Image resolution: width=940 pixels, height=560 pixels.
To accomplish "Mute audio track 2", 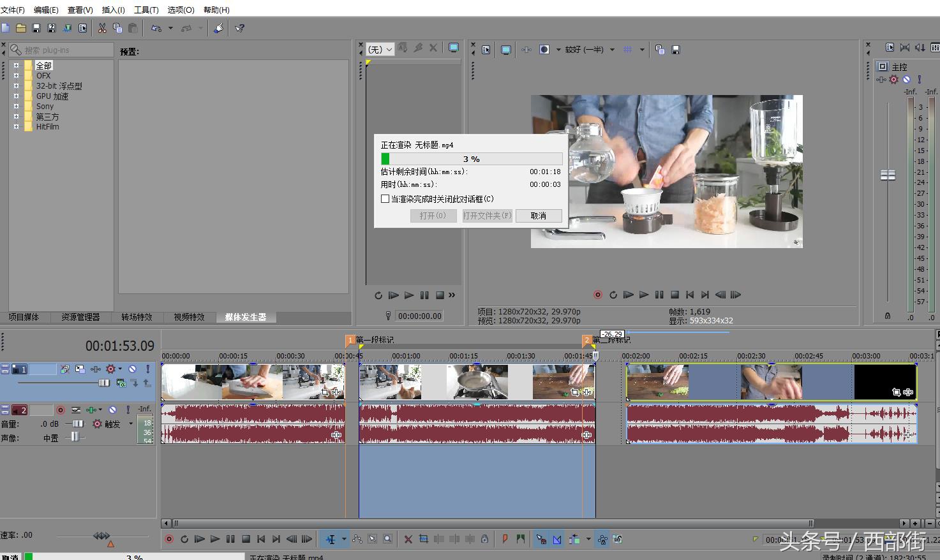I will click(x=112, y=410).
